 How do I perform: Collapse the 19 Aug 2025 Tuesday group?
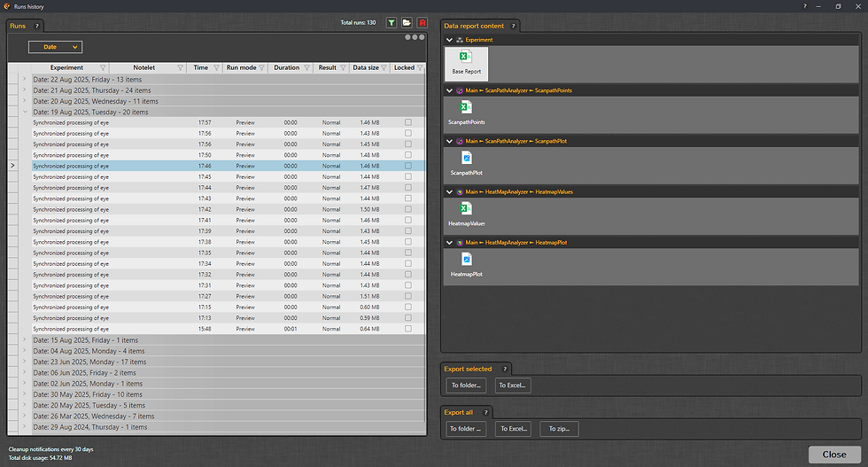(25, 112)
